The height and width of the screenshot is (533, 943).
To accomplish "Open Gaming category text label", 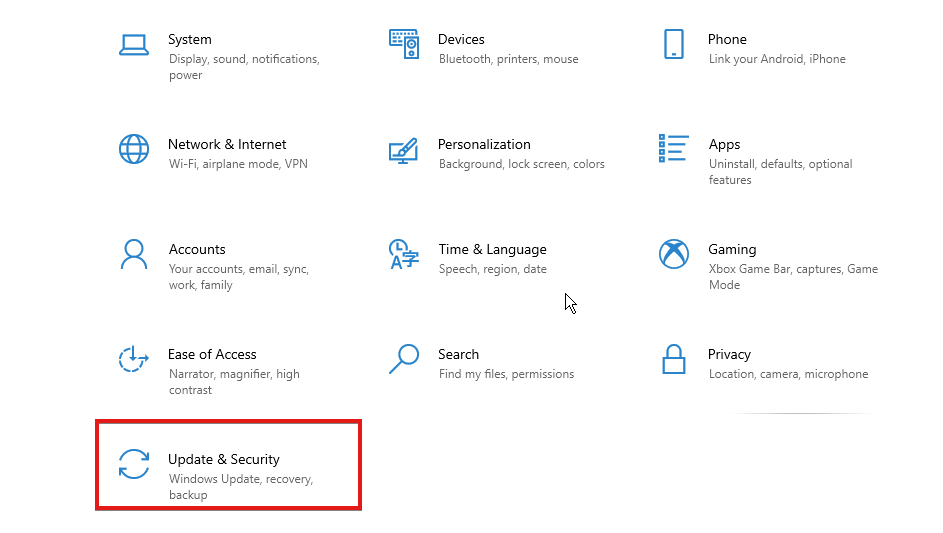I will click(x=732, y=250).
